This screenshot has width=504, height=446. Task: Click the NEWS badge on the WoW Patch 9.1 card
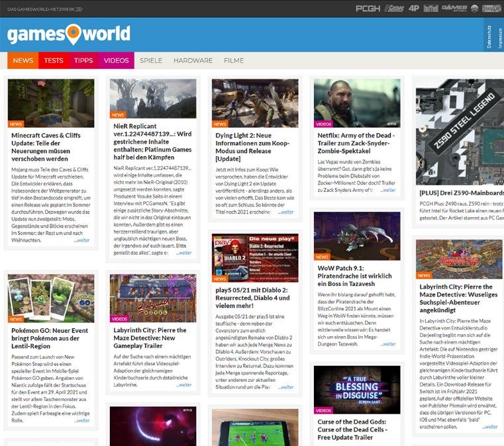[322, 257]
